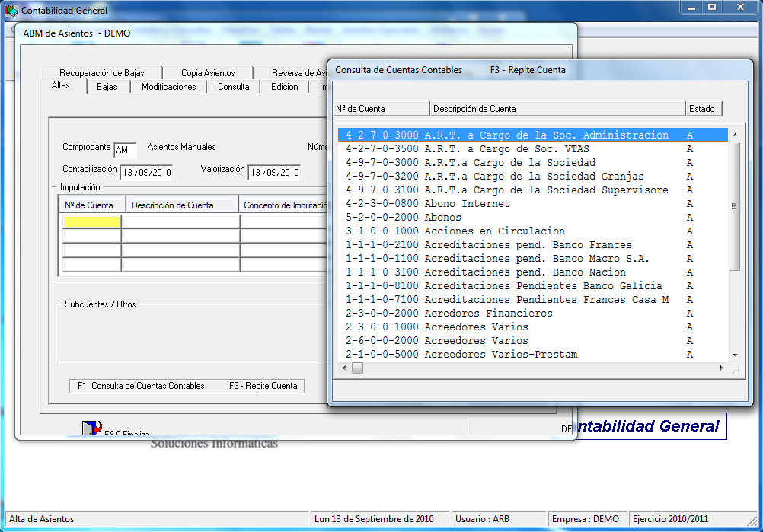Open the Recuperación de Bajas tab
This screenshot has width=763, height=532.
coord(101,73)
